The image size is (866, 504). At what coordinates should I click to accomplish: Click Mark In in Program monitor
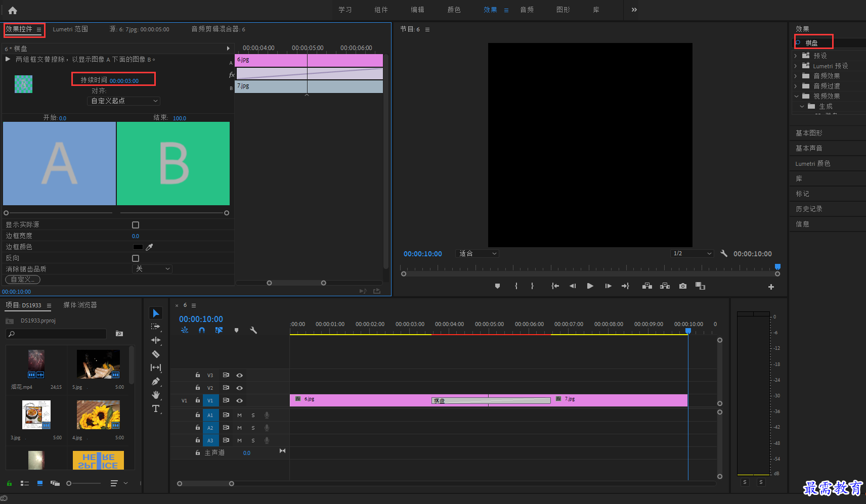(x=516, y=286)
